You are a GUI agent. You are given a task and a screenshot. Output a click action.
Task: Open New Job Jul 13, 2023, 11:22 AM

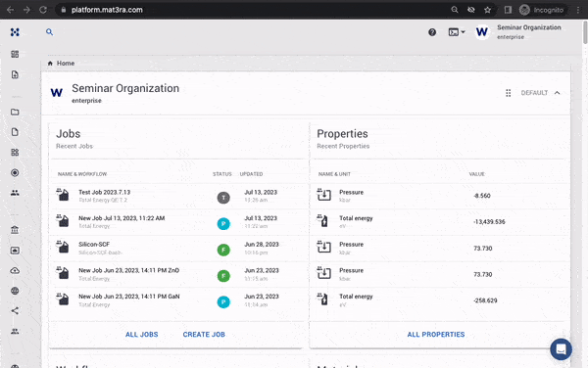(x=122, y=218)
